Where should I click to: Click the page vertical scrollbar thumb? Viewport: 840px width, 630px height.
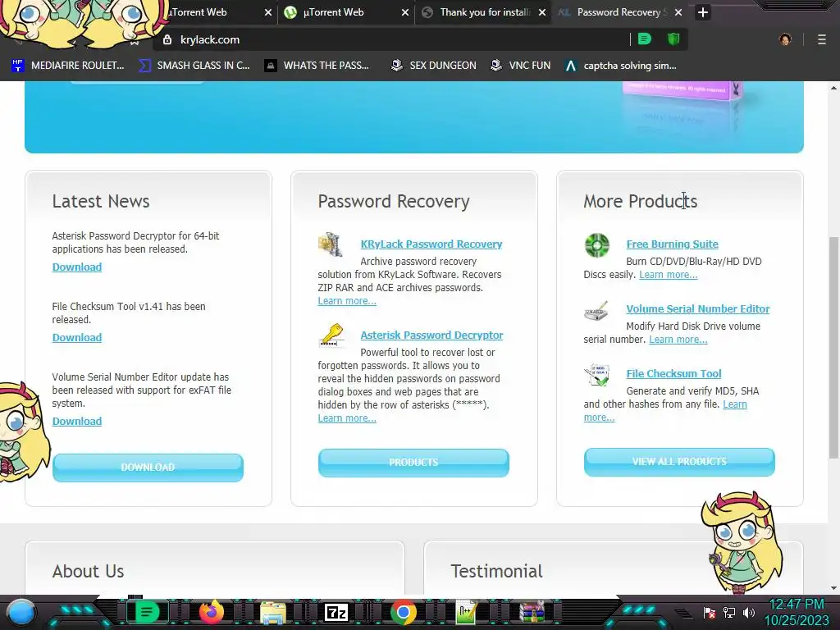click(x=833, y=347)
